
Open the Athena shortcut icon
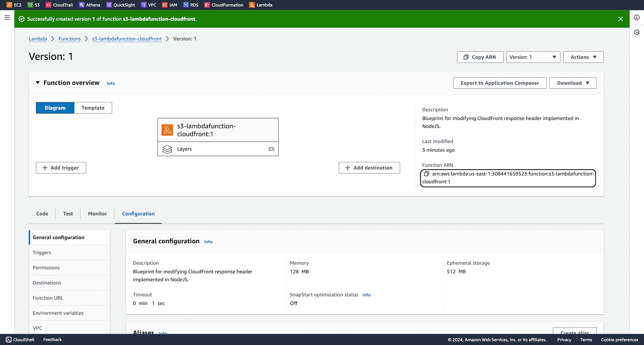81,5
